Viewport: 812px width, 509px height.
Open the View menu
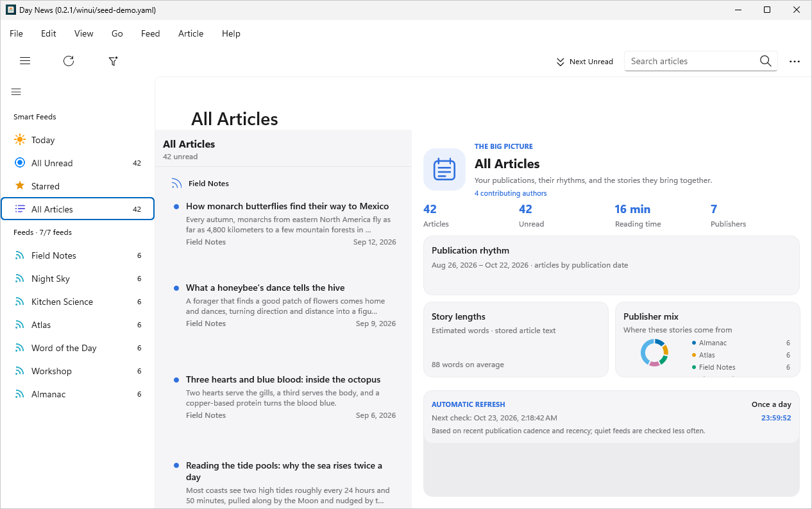point(84,33)
